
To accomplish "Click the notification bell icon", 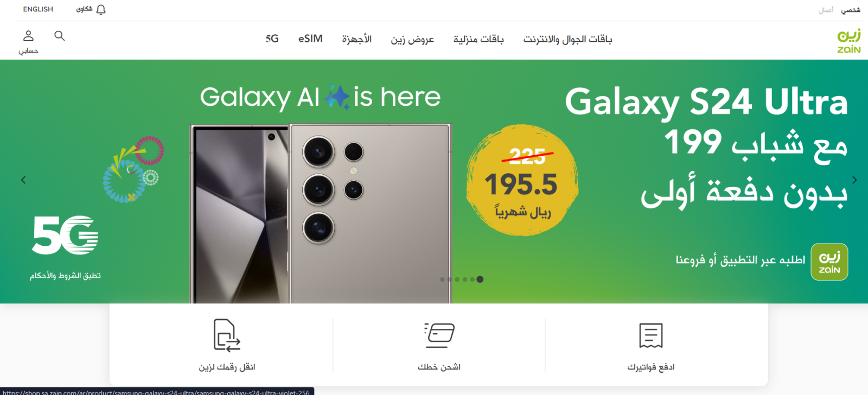I will coord(101,9).
